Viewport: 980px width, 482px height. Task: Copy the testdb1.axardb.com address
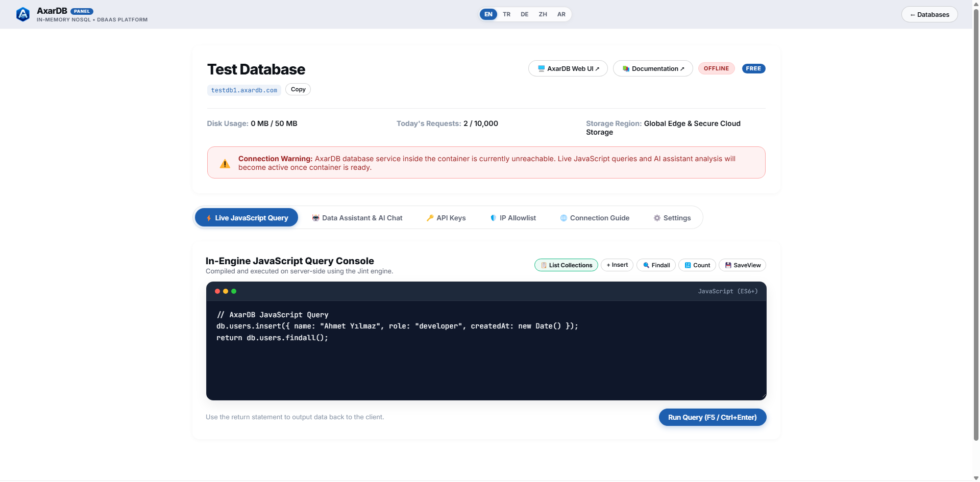point(298,89)
